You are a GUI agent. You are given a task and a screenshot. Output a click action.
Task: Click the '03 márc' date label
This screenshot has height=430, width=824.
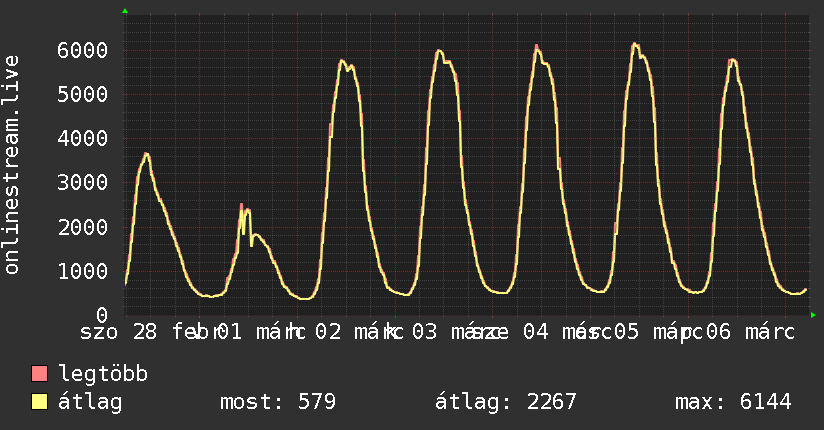pos(456,332)
